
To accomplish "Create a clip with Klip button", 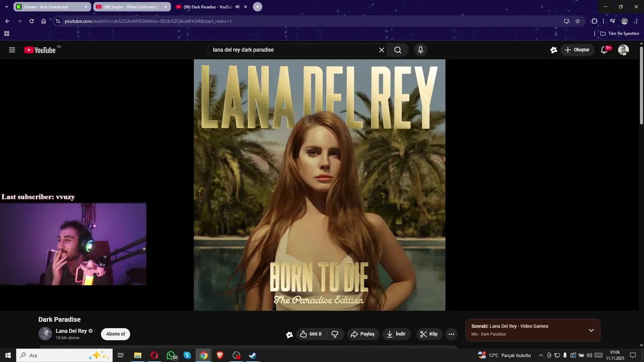I will tap(429, 334).
